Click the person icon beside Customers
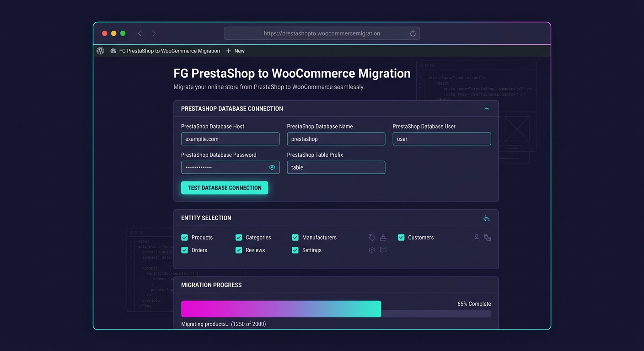This screenshot has width=644, height=351. 477,238
